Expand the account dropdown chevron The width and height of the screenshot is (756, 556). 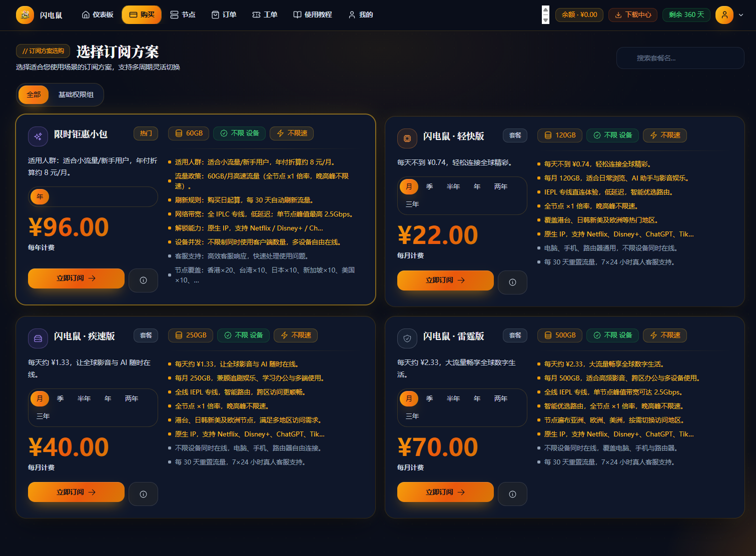(741, 15)
